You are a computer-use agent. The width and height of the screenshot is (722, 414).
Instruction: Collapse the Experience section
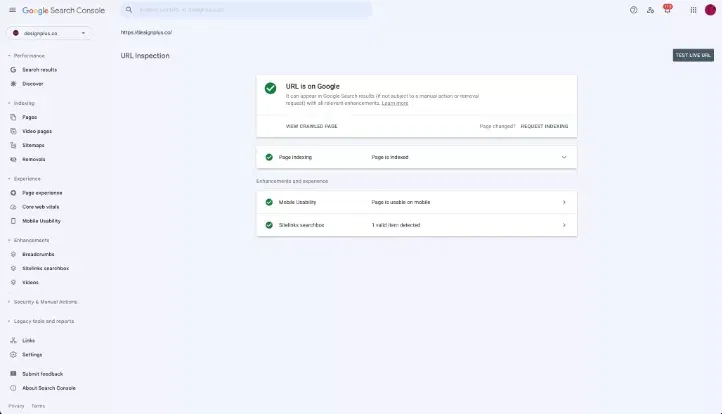pyautogui.click(x=24, y=179)
